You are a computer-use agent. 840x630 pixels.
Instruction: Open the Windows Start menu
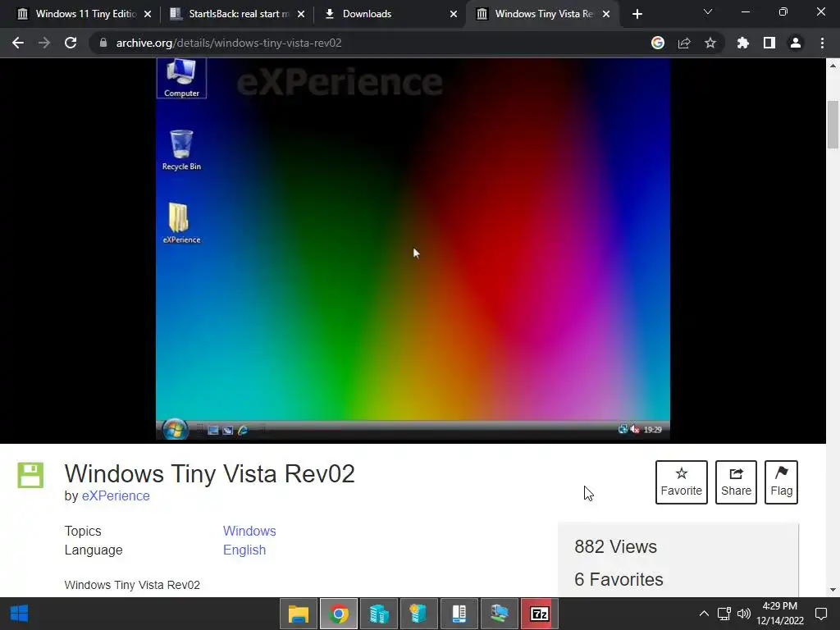coord(20,614)
